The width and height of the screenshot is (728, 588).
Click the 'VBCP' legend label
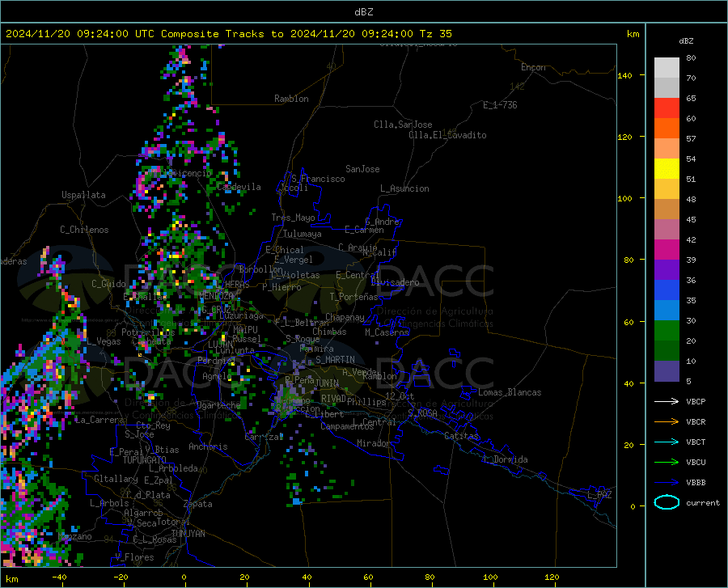click(x=696, y=401)
